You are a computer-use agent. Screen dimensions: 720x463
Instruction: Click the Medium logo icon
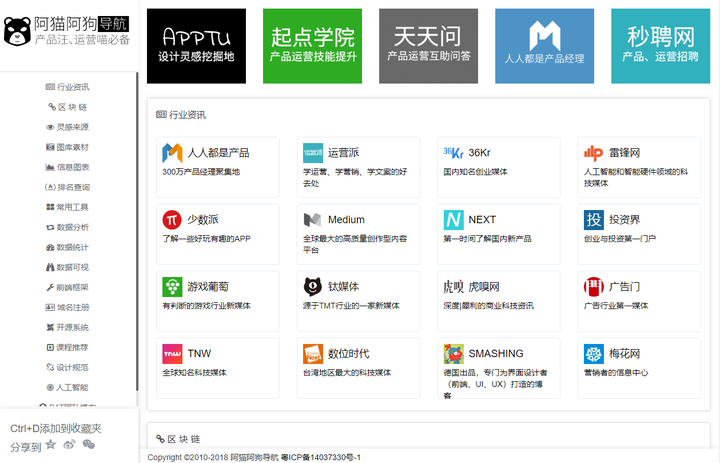(313, 220)
